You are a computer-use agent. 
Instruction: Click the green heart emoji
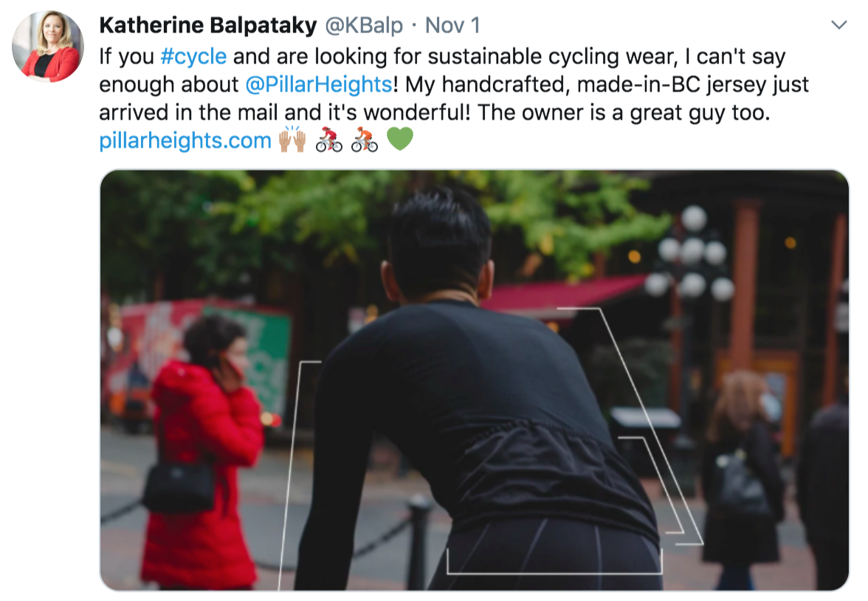[400, 139]
